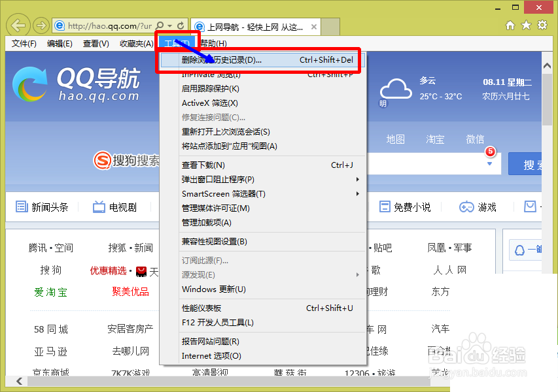This screenshot has width=558, height=392.
Task: Open the 去哪儿网 link
Action: [x=131, y=352]
